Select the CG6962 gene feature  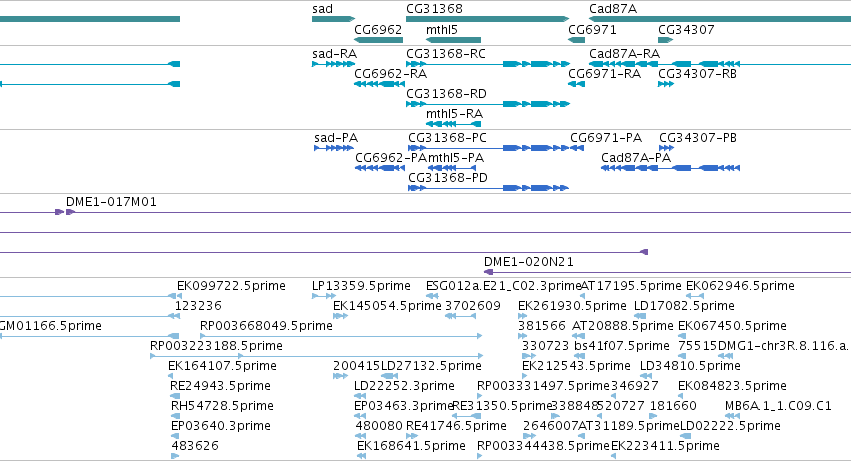click(378, 40)
